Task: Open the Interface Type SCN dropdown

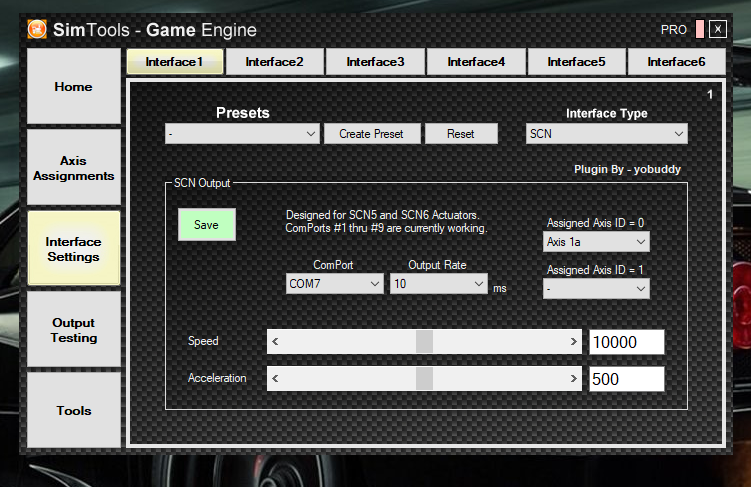Action: (606, 134)
